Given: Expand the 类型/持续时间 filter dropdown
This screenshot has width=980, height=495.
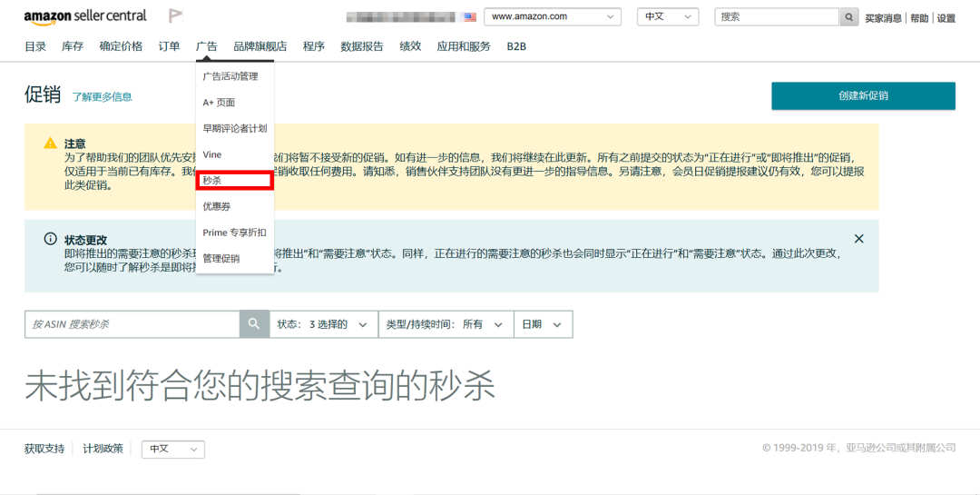Looking at the screenshot, I should (446, 324).
